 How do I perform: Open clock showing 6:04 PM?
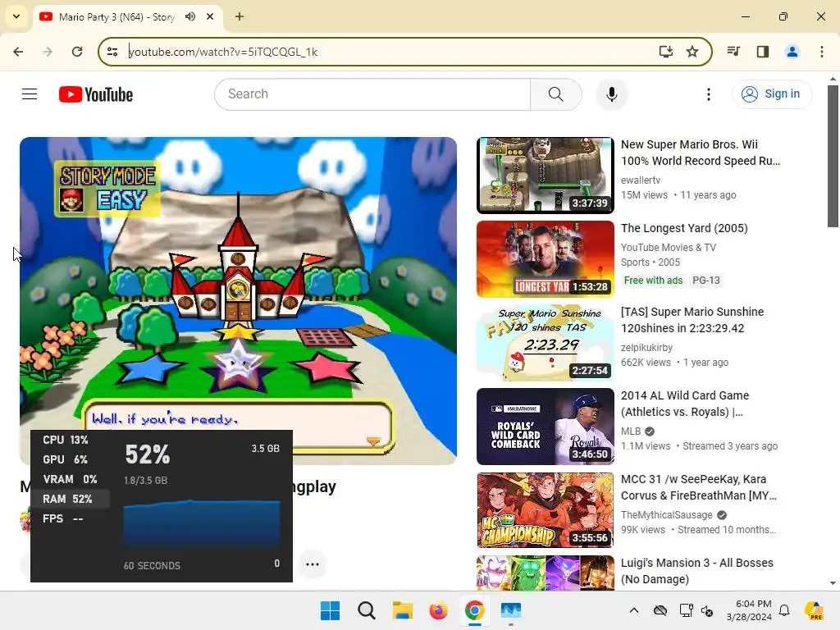point(749,610)
